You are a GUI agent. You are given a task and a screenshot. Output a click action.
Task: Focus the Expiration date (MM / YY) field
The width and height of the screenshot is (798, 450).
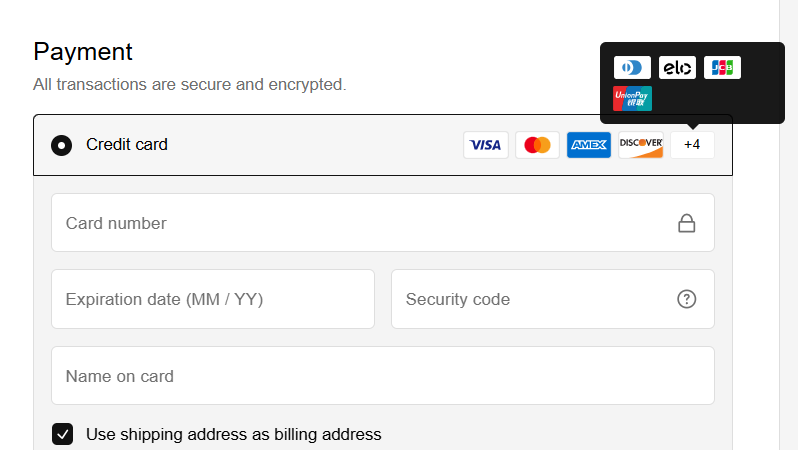pos(213,299)
